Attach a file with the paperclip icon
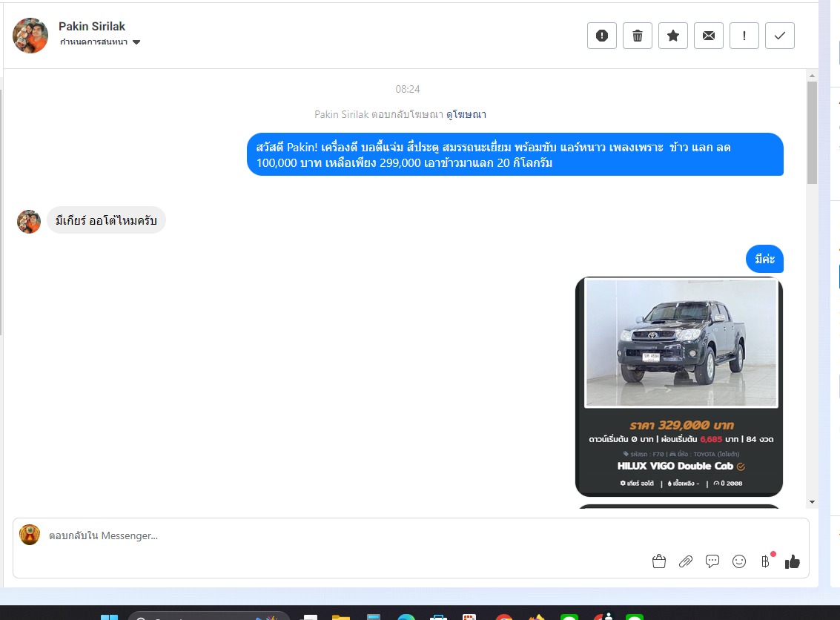The height and width of the screenshot is (620, 840). [686, 561]
